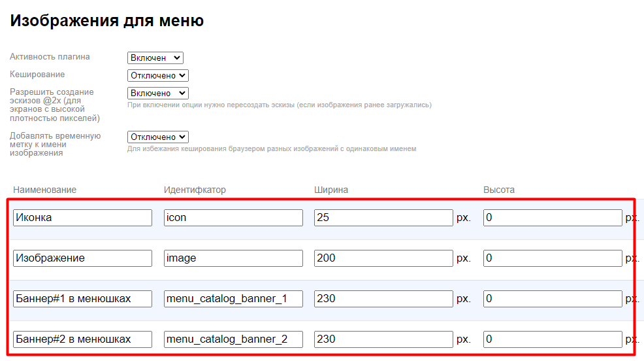Screen dimensions: 644x361
Task: Select the width field with value 200
Action: coord(383,258)
